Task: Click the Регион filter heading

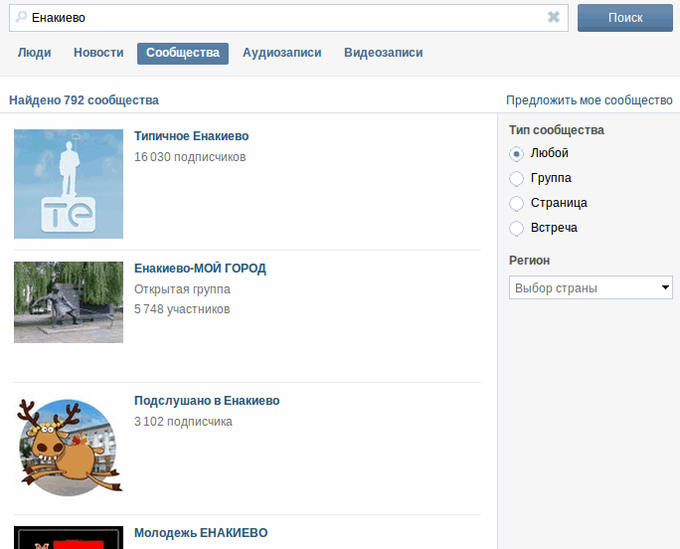Action: click(530, 261)
